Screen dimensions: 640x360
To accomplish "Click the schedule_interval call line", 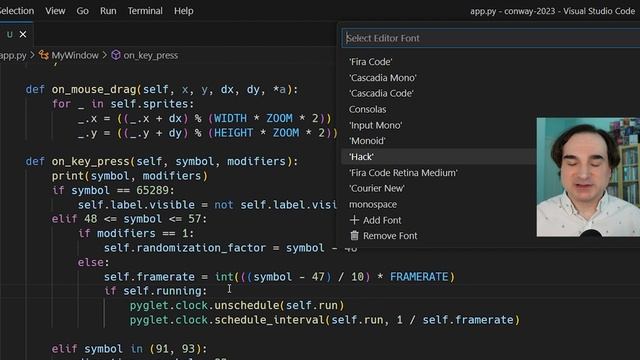I will [x=325, y=320].
